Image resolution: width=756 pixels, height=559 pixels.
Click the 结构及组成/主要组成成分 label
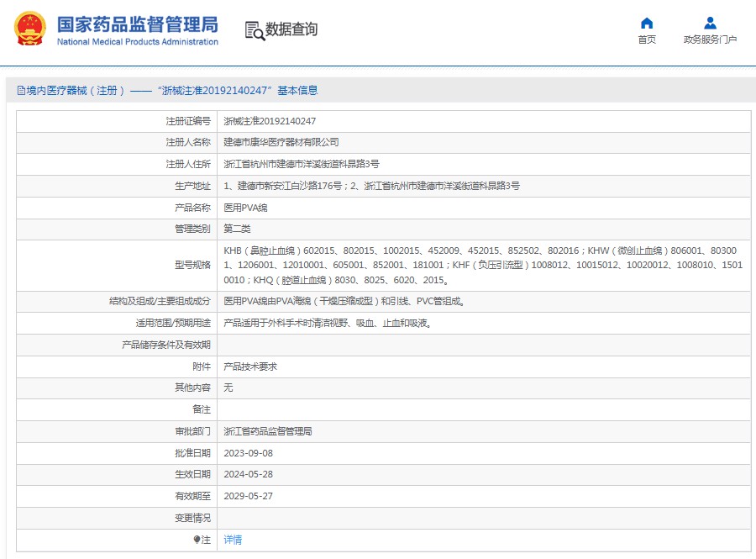click(160, 302)
